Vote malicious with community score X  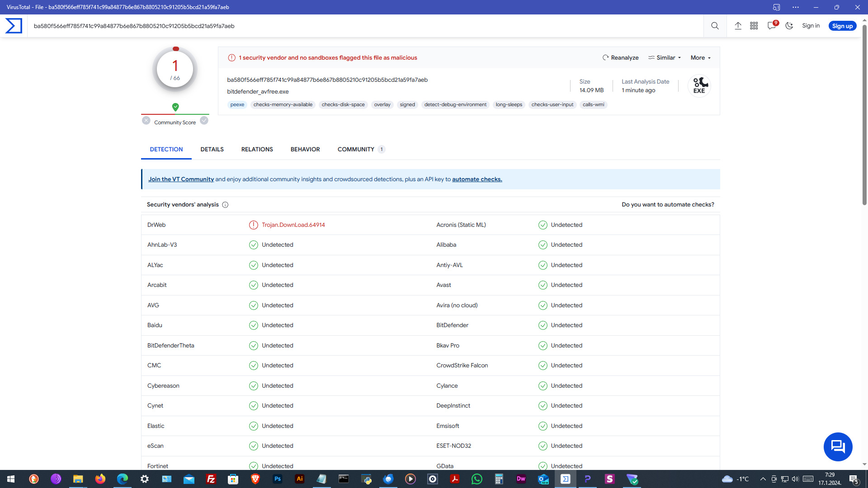pos(146,120)
